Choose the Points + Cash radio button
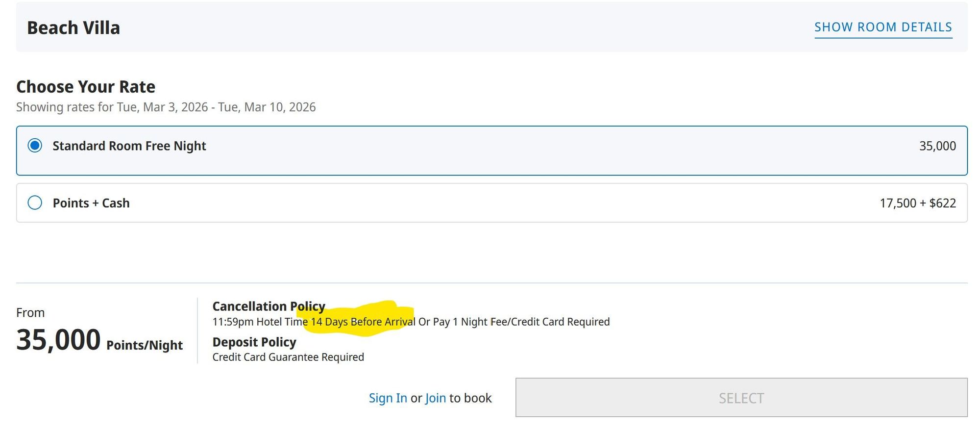The width and height of the screenshot is (980, 431). click(x=35, y=203)
